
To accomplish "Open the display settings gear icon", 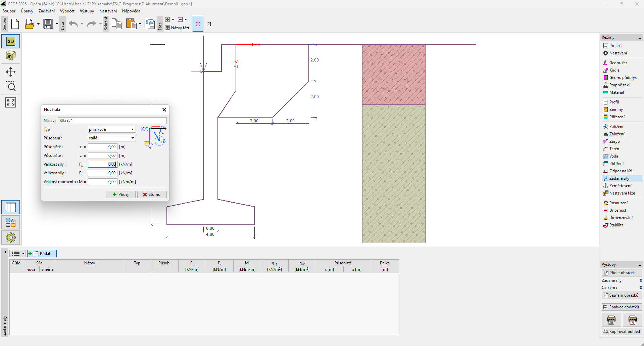I will (11, 237).
